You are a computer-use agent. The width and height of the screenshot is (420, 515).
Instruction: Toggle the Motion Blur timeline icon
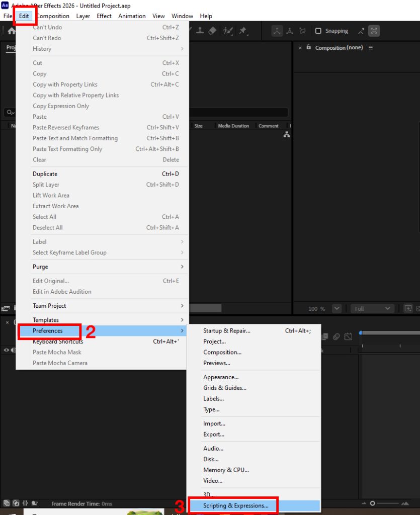point(337,336)
